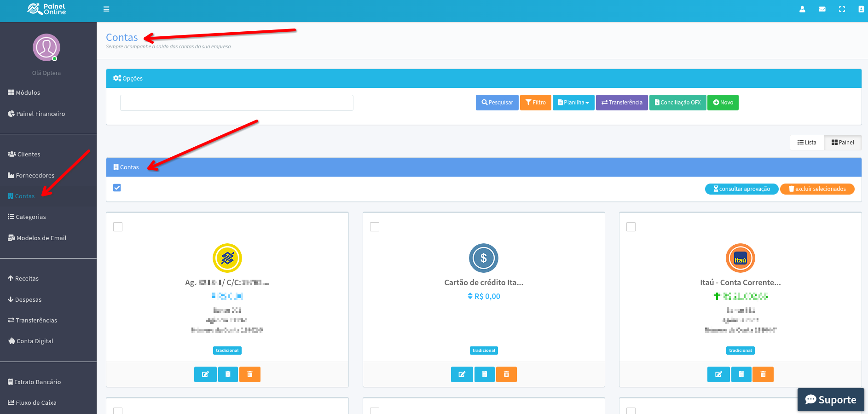
Task: Open the user profile icon in top bar
Action: 802,9
